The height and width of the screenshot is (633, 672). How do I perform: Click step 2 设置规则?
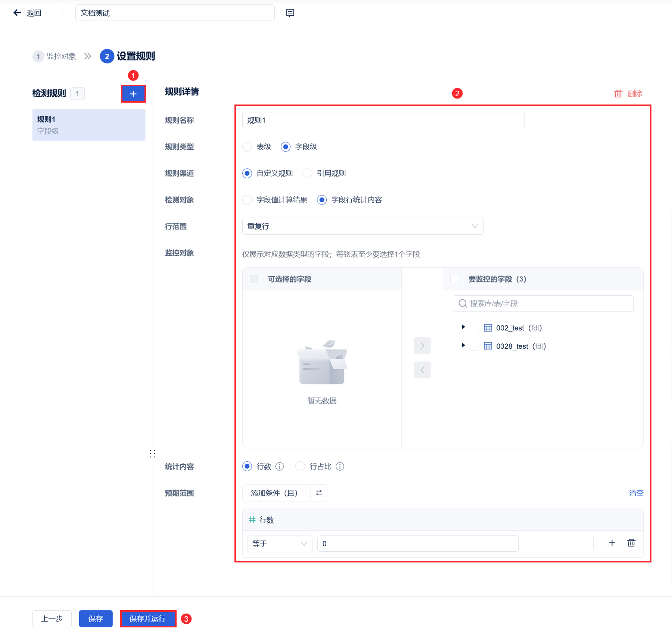point(128,56)
